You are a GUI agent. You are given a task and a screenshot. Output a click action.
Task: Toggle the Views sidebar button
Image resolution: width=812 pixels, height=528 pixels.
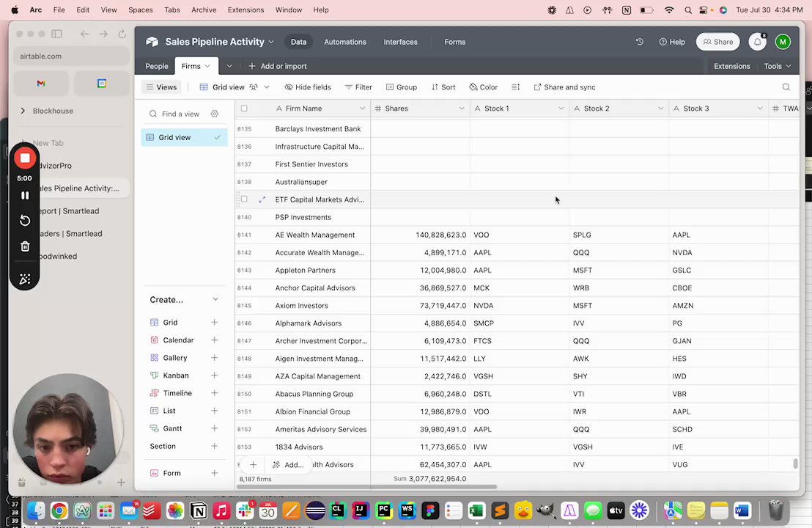click(161, 87)
